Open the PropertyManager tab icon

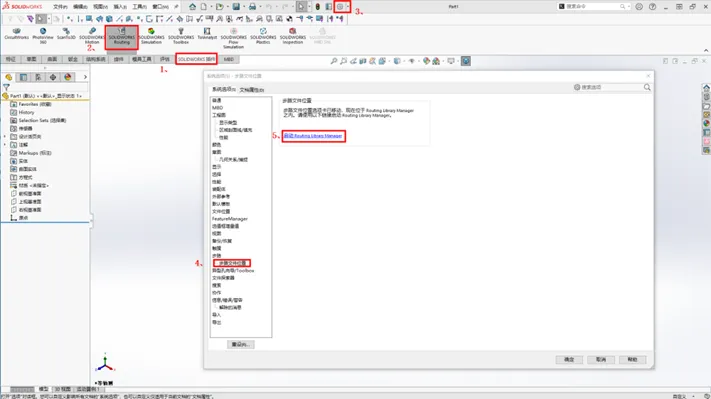tap(24, 77)
